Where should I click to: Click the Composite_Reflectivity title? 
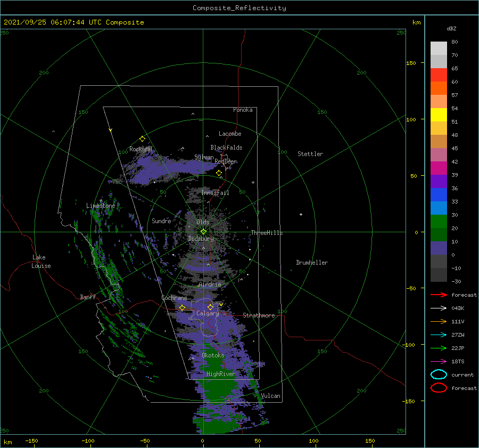click(240, 8)
